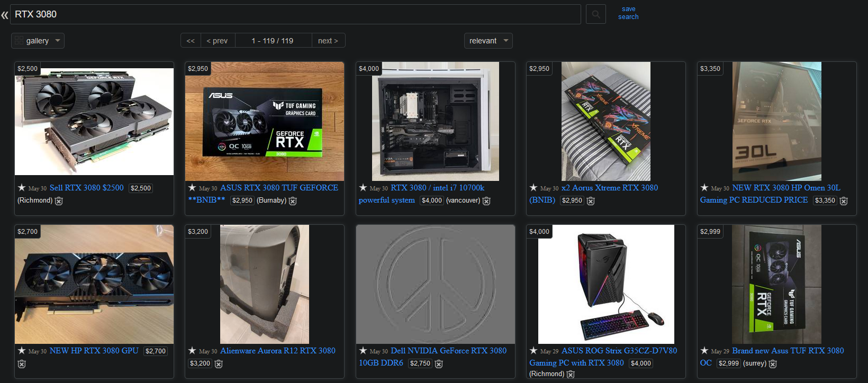Click the save search link
The image size is (868, 383).
click(628, 13)
